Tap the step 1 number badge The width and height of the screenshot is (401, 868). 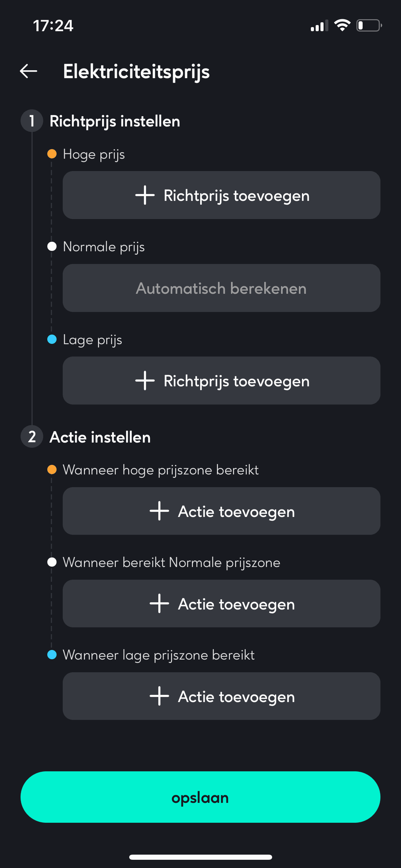pyautogui.click(x=32, y=121)
